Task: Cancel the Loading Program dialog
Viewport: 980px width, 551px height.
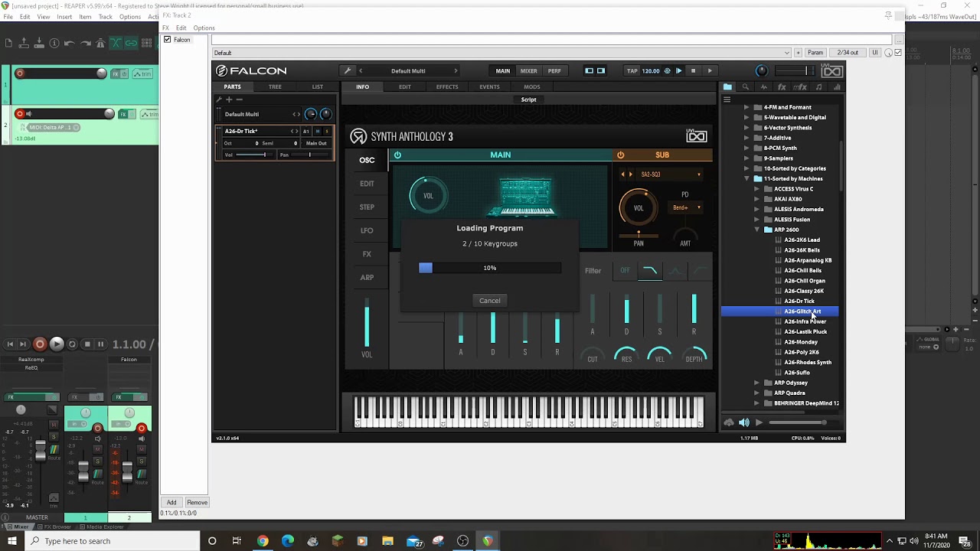Action: [x=490, y=301]
